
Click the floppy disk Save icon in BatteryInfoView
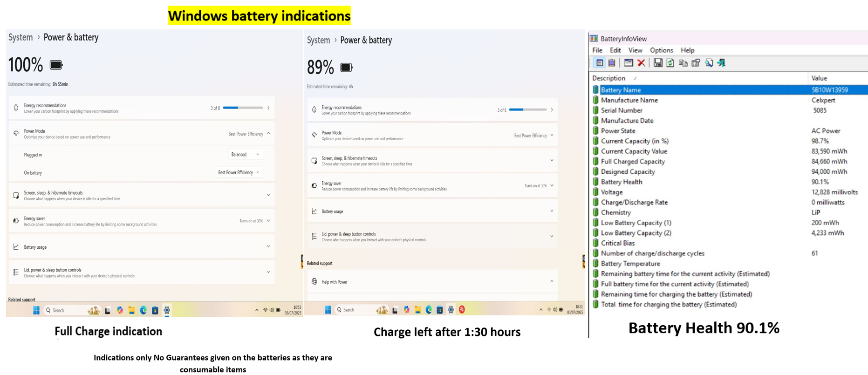(x=658, y=63)
